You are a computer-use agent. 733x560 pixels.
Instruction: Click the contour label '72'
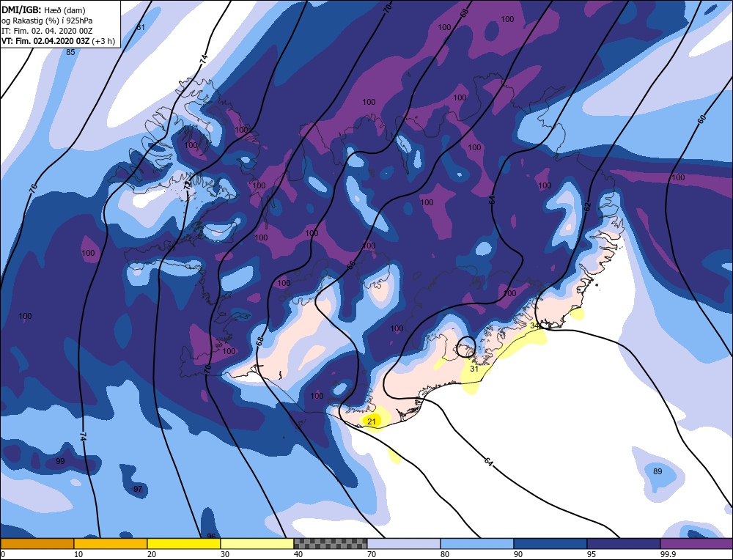[x=188, y=185]
